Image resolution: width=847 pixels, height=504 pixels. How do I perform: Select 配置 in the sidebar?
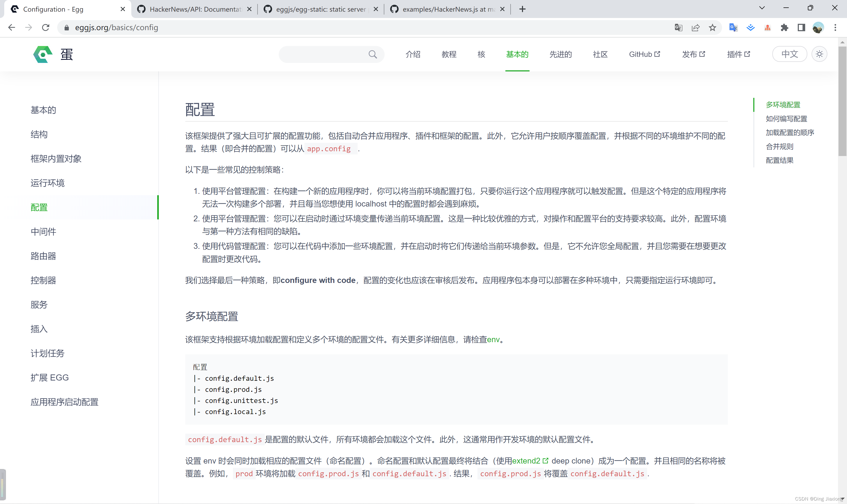[39, 208]
